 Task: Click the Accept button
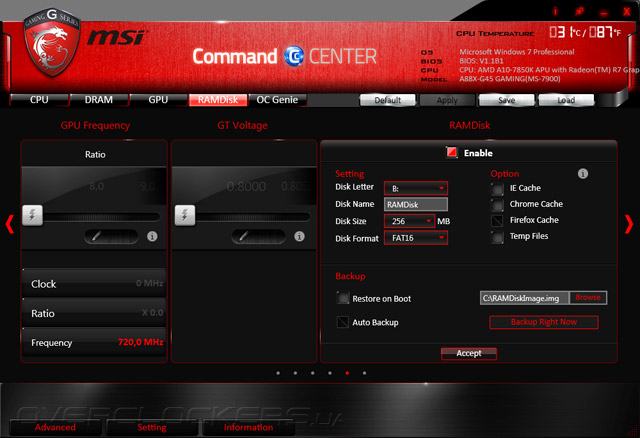[x=469, y=354]
